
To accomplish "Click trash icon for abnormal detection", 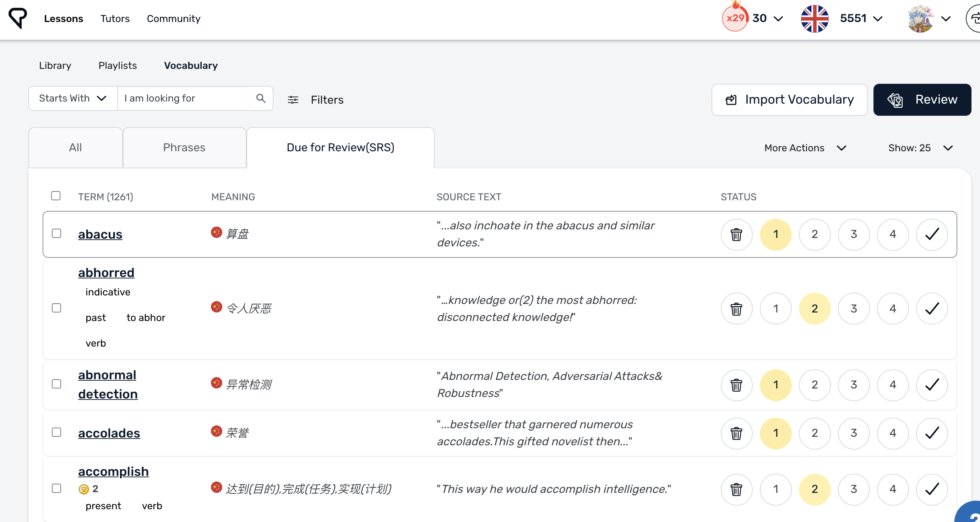I will [x=736, y=385].
